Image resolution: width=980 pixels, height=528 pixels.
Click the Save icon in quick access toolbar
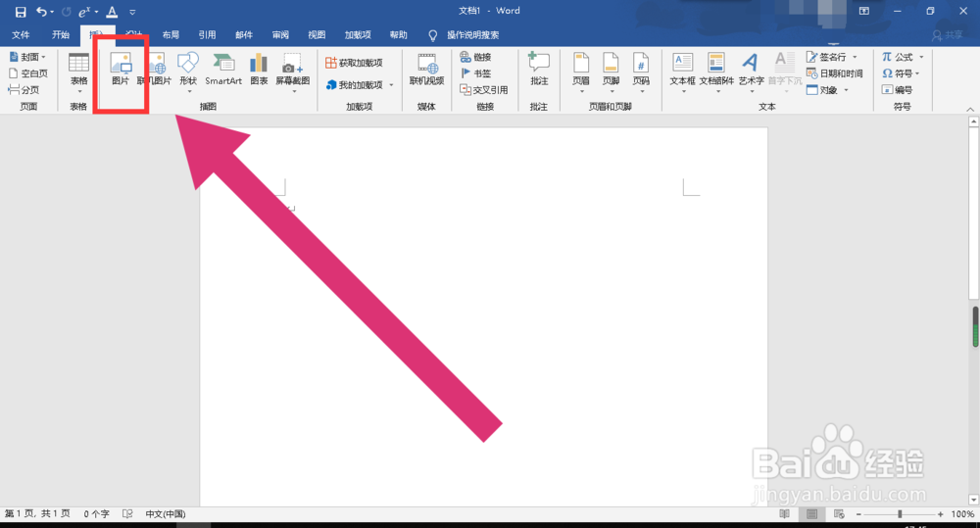pyautogui.click(x=20, y=12)
